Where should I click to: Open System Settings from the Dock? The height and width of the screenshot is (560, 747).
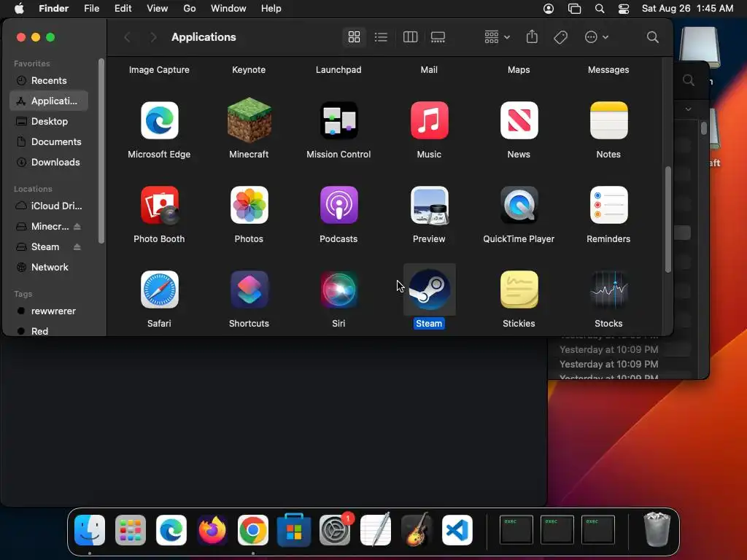335,530
